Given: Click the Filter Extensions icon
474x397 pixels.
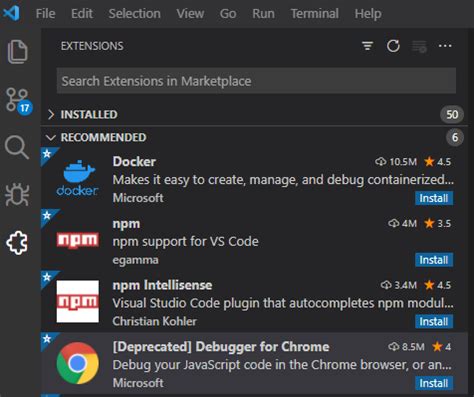Looking at the screenshot, I should [368, 46].
